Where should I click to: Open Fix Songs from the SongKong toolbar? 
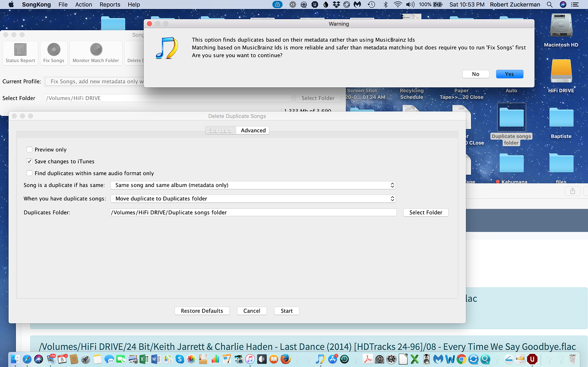click(54, 53)
